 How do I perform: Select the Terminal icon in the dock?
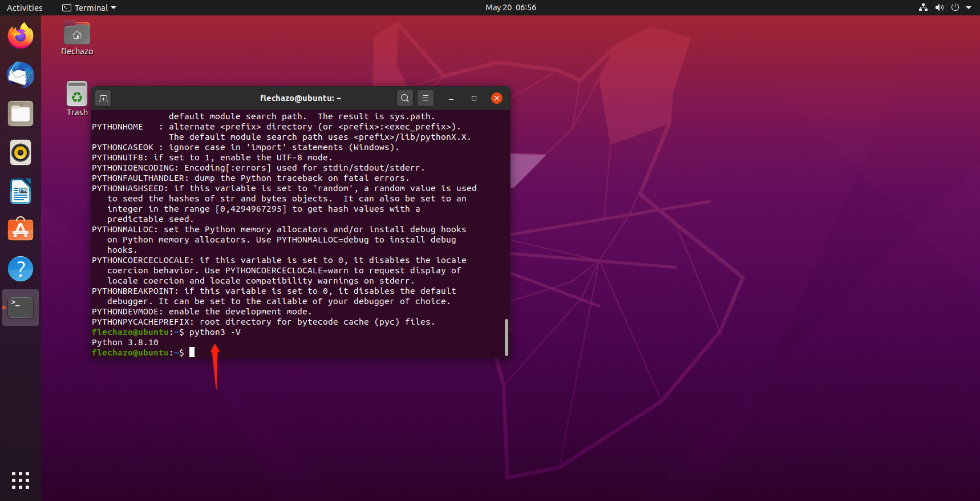[21, 308]
